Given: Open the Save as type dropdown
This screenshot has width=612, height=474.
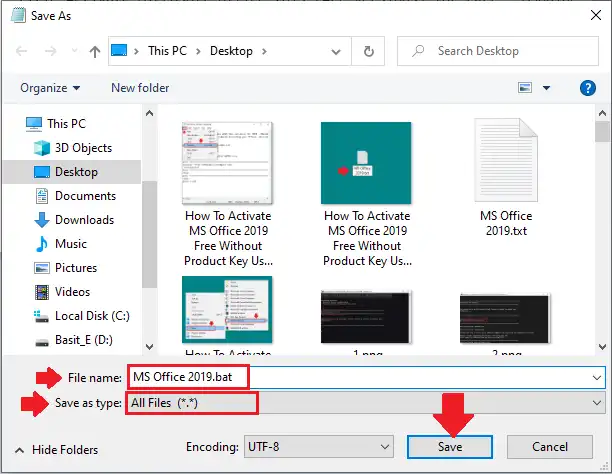Looking at the screenshot, I should 366,403.
